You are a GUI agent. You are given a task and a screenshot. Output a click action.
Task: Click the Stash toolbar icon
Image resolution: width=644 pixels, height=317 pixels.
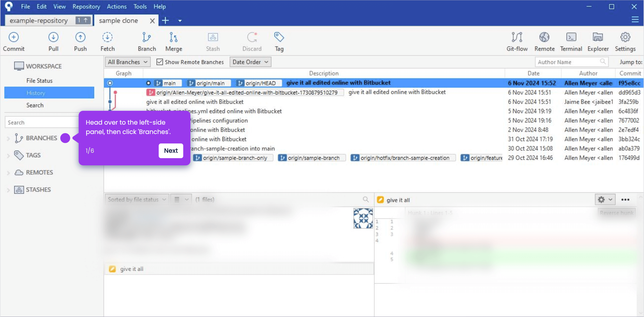click(213, 42)
